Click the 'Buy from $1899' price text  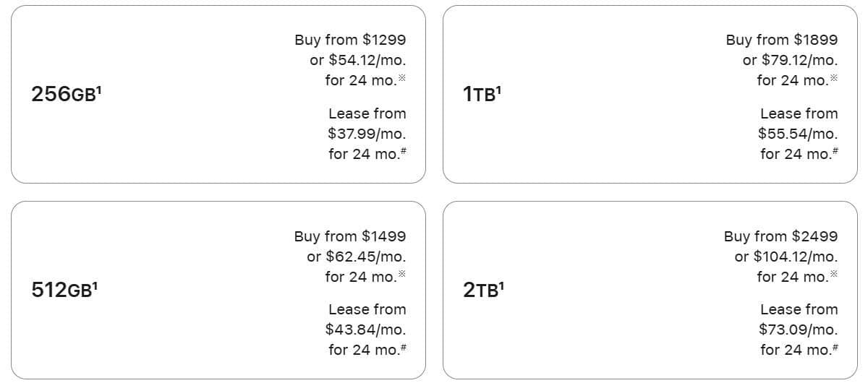[x=782, y=40]
